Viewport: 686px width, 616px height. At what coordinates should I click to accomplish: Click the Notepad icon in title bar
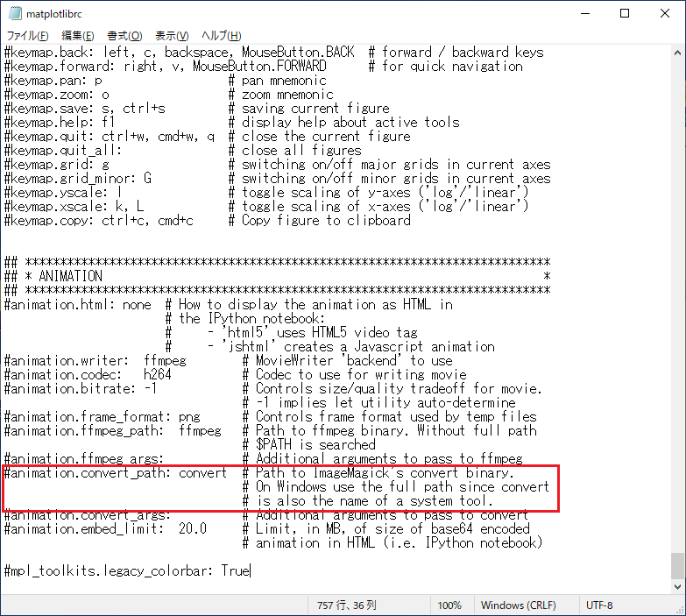15,13
